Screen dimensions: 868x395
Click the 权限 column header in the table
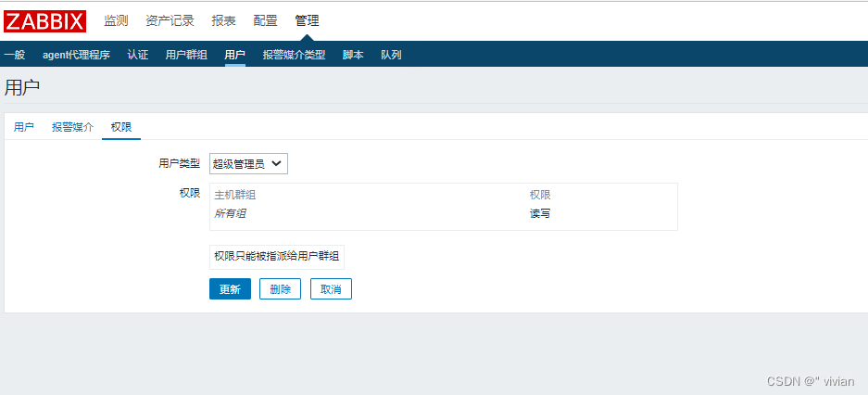pos(540,195)
